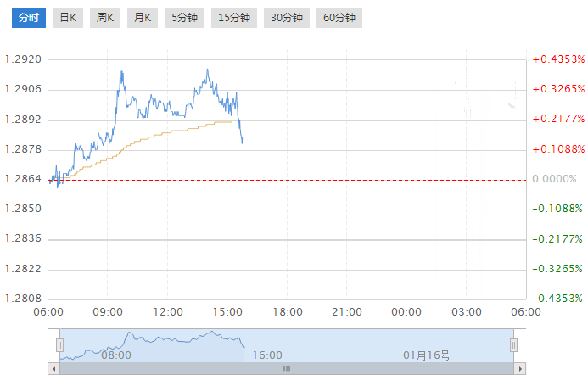The width and height of the screenshot is (588, 386).
Task: Click the last price point near 15:45
Action: click(x=243, y=143)
